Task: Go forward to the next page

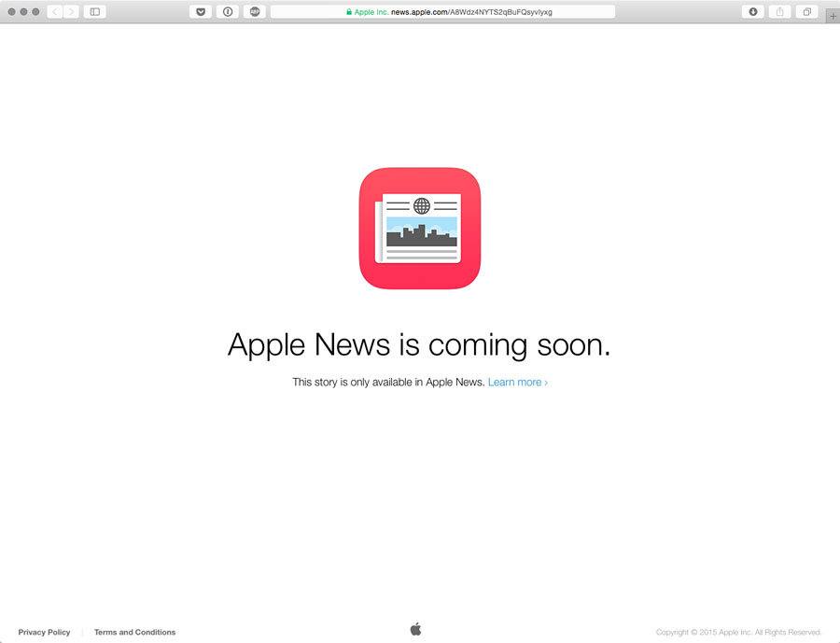Action: click(71, 12)
